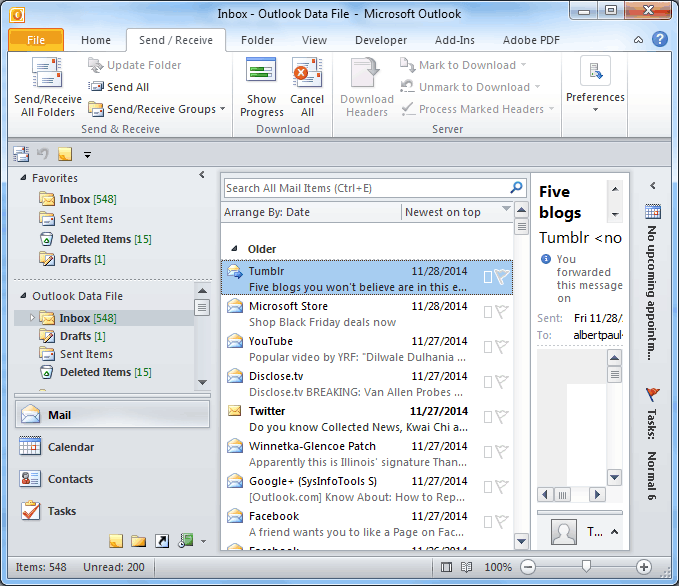679x586 pixels.
Task: Open Outlook Help question mark
Action: click(x=660, y=39)
